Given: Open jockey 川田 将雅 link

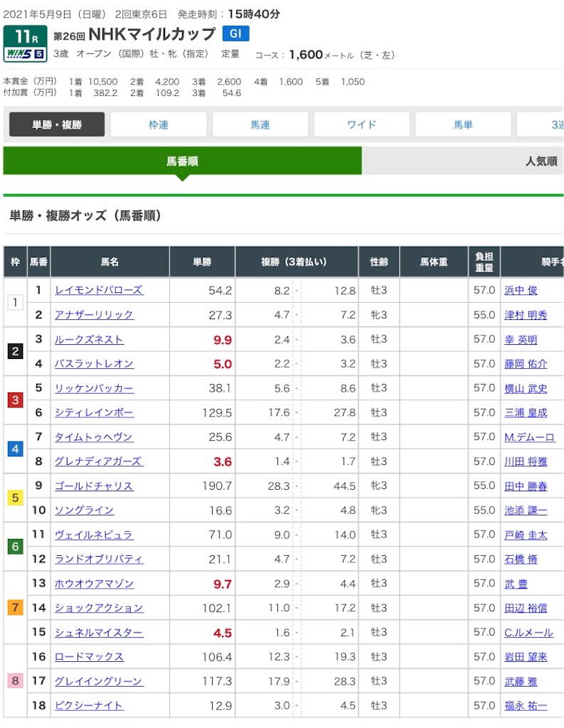Looking at the screenshot, I should click(x=526, y=461).
